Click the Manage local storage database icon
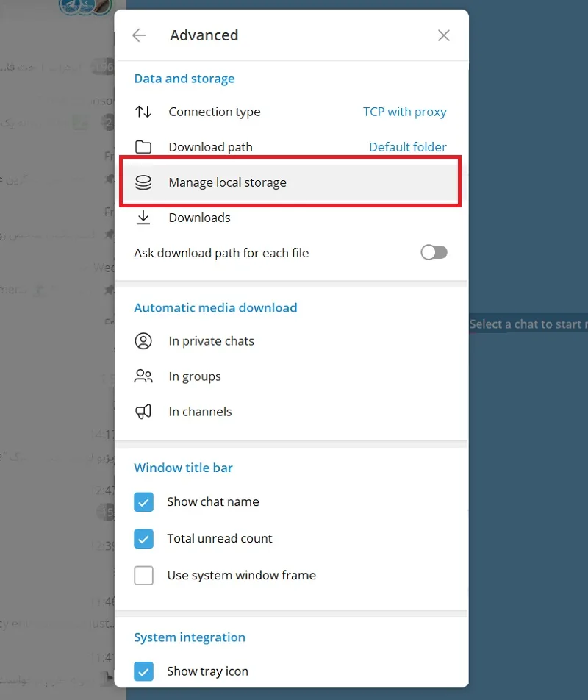 [143, 182]
